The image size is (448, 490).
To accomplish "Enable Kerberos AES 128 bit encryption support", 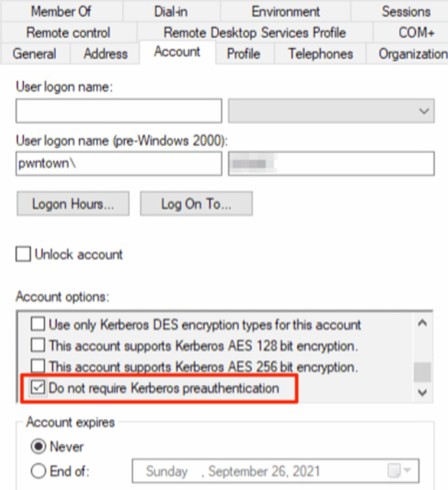I will pos(37,346).
